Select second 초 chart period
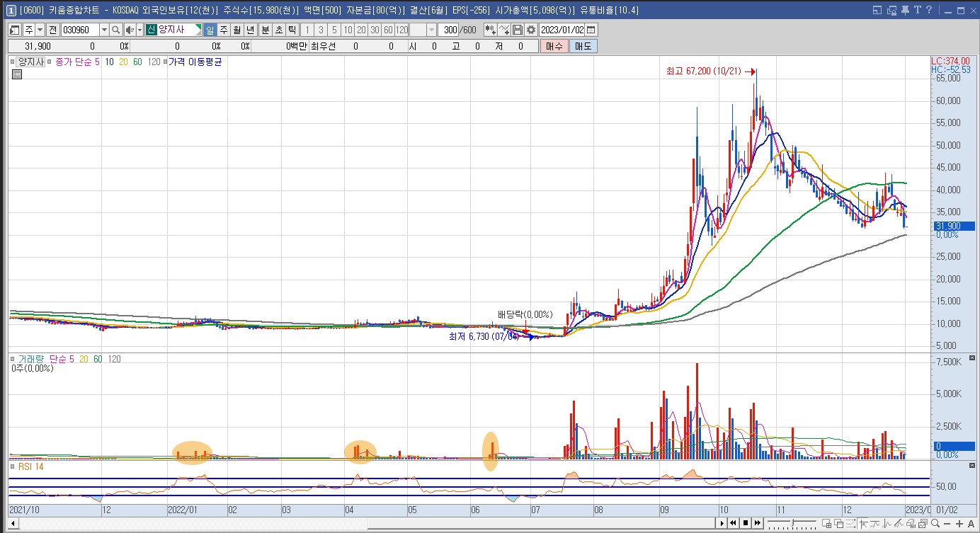 coord(278,30)
